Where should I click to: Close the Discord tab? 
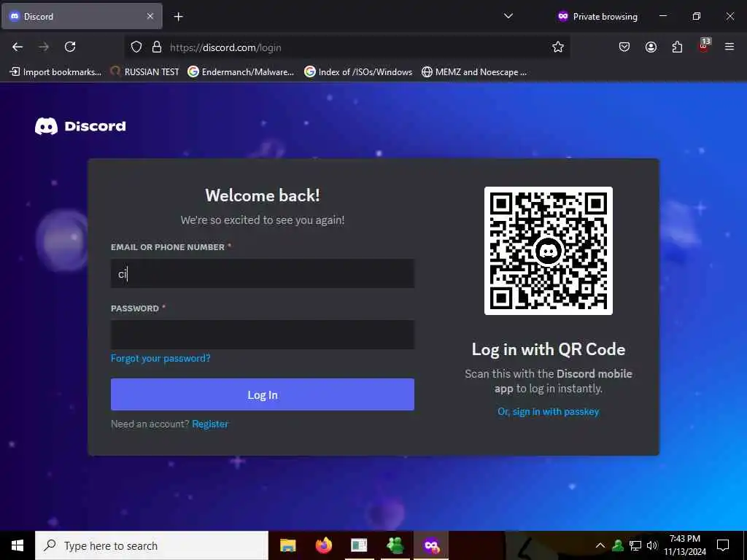(150, 16)
